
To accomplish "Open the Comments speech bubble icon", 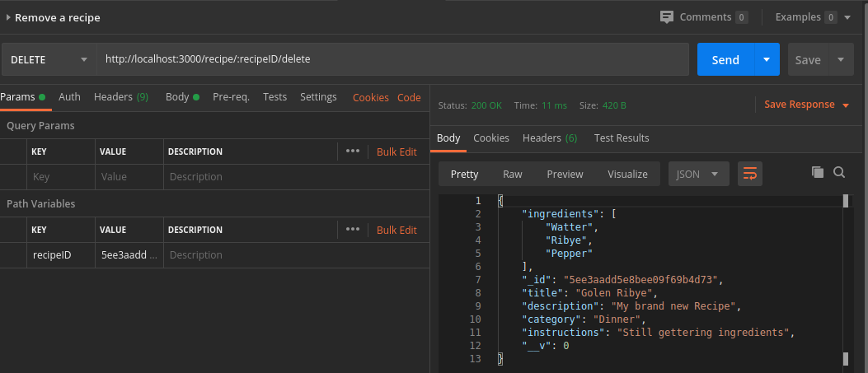I will [x=667, y=17].
